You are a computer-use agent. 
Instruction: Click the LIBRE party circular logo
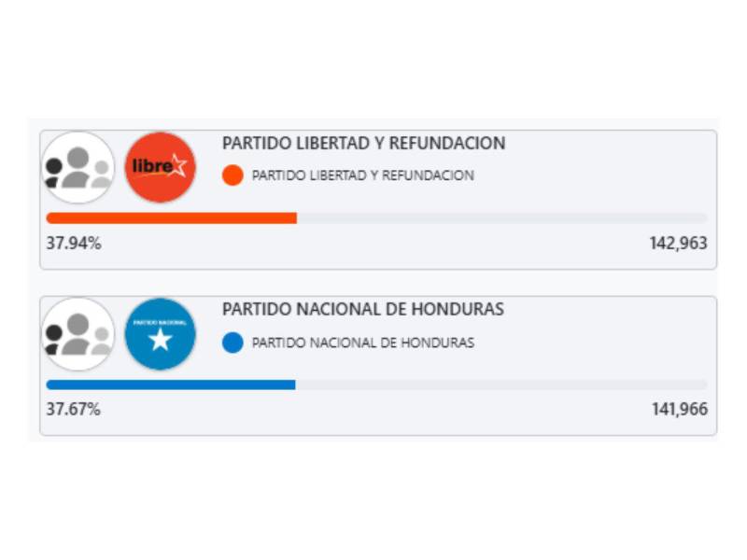coord(161,168)
